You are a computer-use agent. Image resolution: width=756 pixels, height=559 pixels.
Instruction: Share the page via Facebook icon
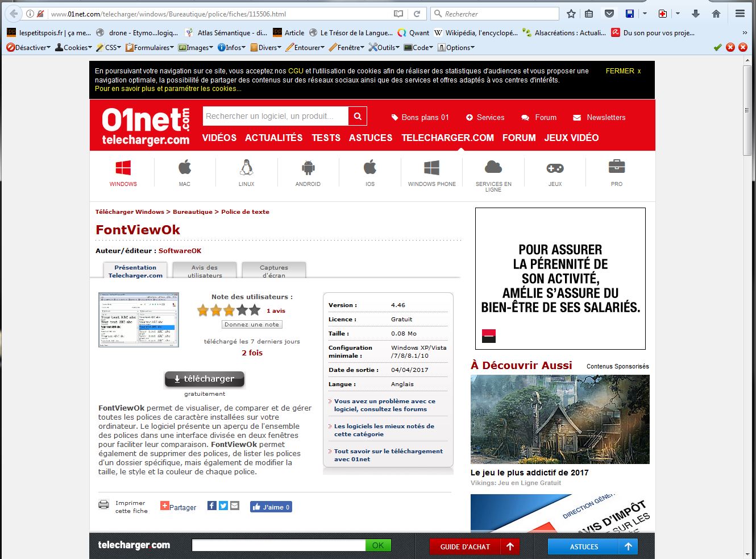[x=212, y=506]
